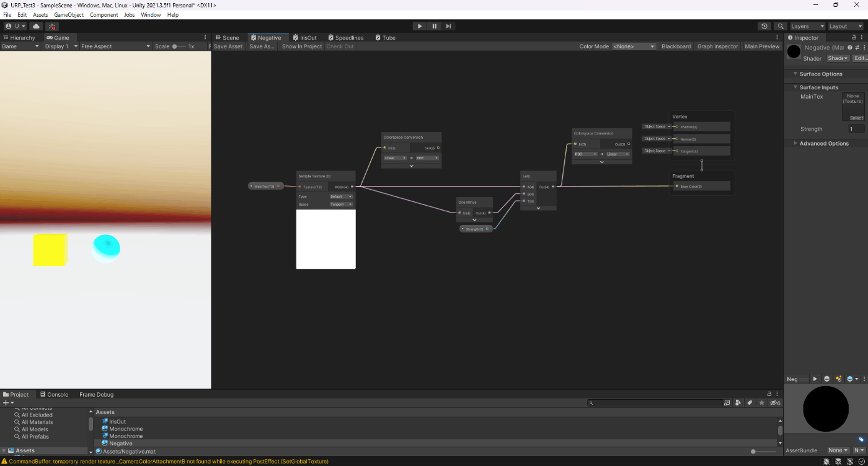Viewport: 868px width, 466px height.
Task: Click the global search magnifier icon
Action: click(x=781, y=27)
